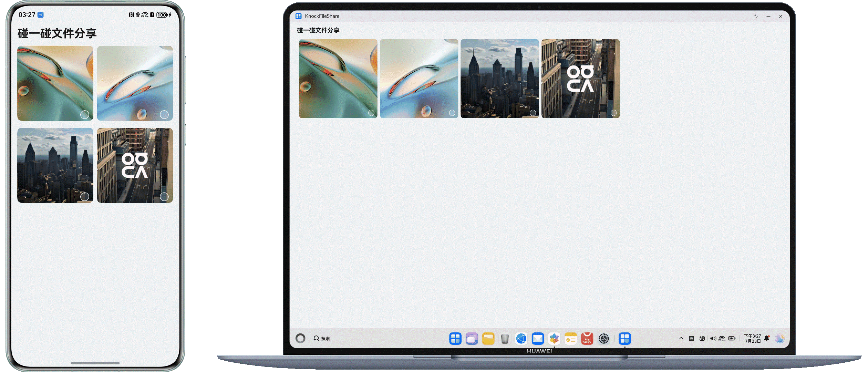Click the notification bell in the system tray

pyautogui.click(x=766, y=338)
